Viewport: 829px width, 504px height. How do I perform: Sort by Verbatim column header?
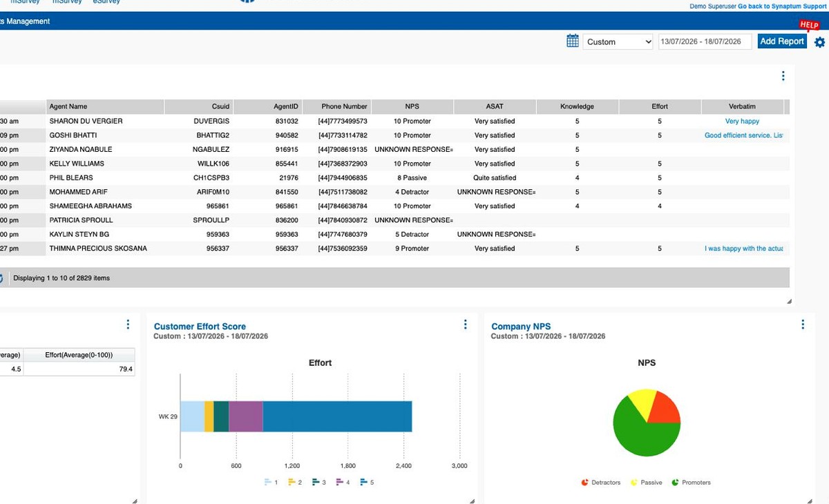tap(743, 106)
